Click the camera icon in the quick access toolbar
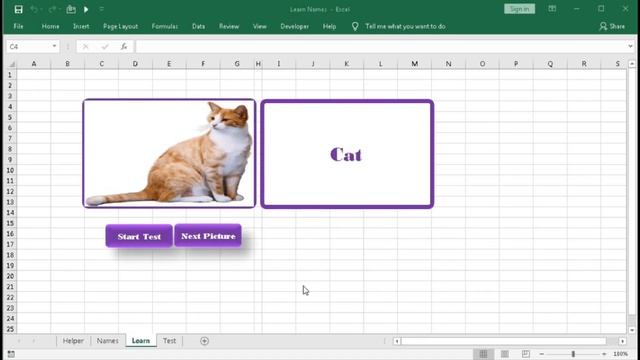The width and height of the screenshot is (640, 360). point(71,9)
